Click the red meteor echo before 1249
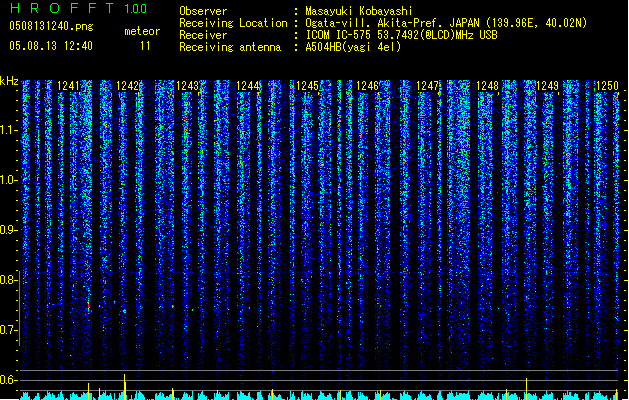This screenshot has width=629, height=400. (526, 298)
